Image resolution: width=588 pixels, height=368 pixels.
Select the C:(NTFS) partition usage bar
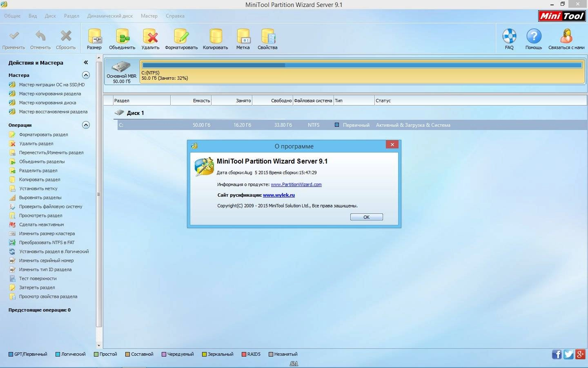tap(362, 65)
